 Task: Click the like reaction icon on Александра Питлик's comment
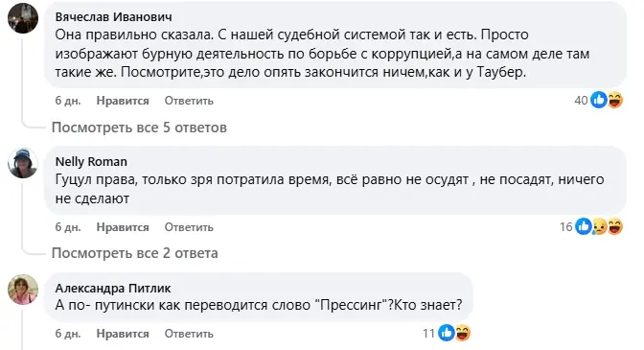tap(447, 333)
